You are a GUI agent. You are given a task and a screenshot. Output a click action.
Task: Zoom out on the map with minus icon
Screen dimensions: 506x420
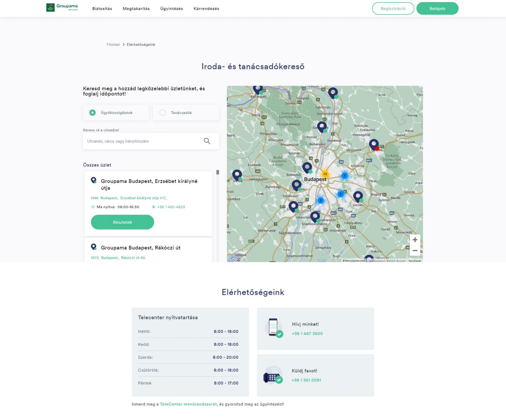(x=415, y=250)
